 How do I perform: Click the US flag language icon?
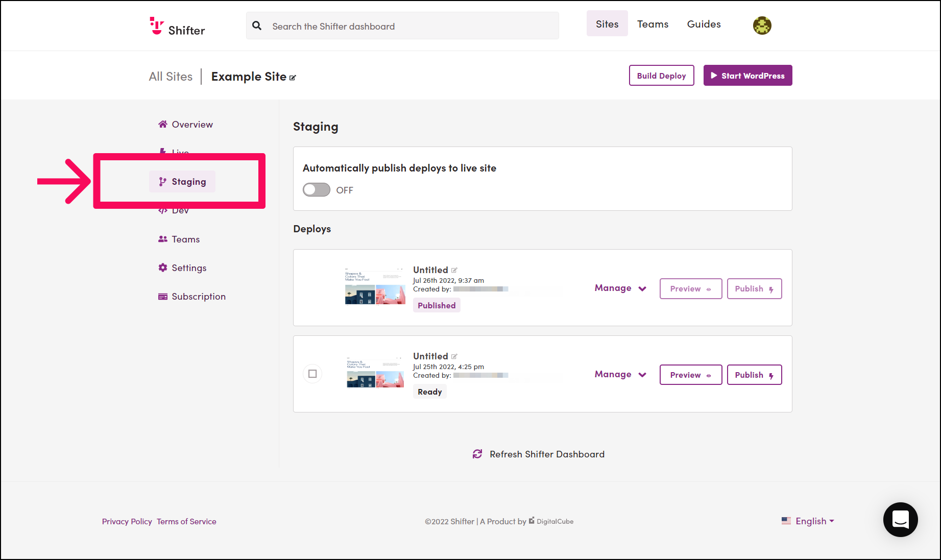(786, 521)
